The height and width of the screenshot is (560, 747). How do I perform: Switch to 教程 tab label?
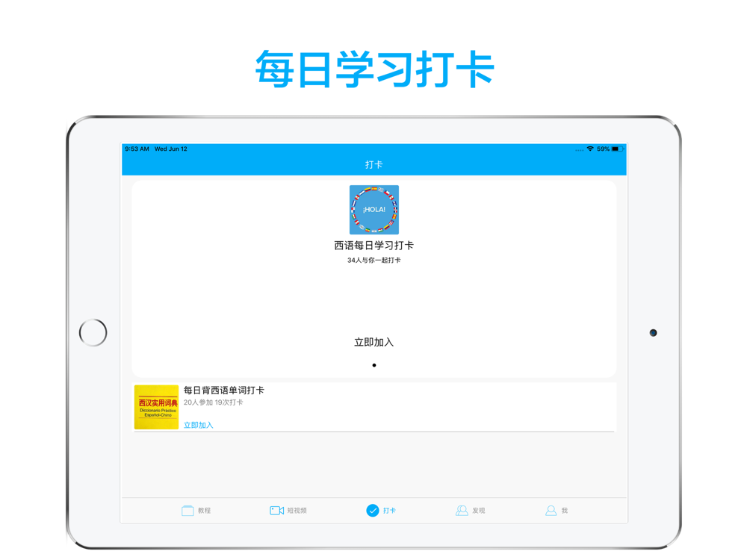pyautogui.click(x=205, y=511)
